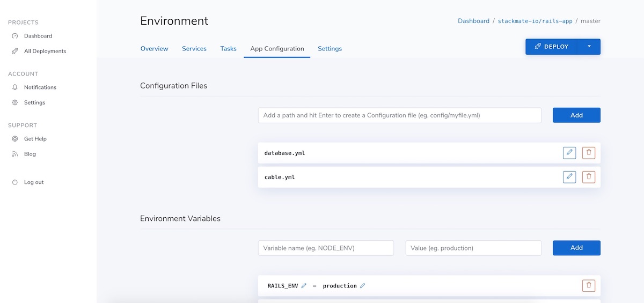This screenshot has width=644, height=303.
Task: Click the lifebuoy icon beside Get Help
Action: (15, 138)
